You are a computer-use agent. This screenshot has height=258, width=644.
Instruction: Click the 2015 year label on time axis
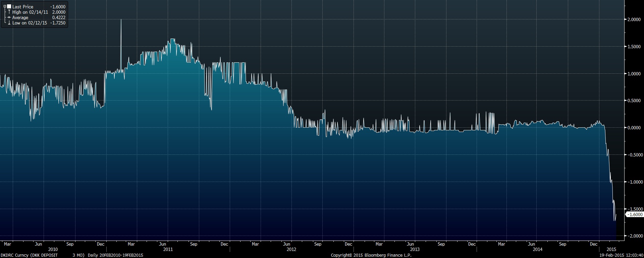611,250
